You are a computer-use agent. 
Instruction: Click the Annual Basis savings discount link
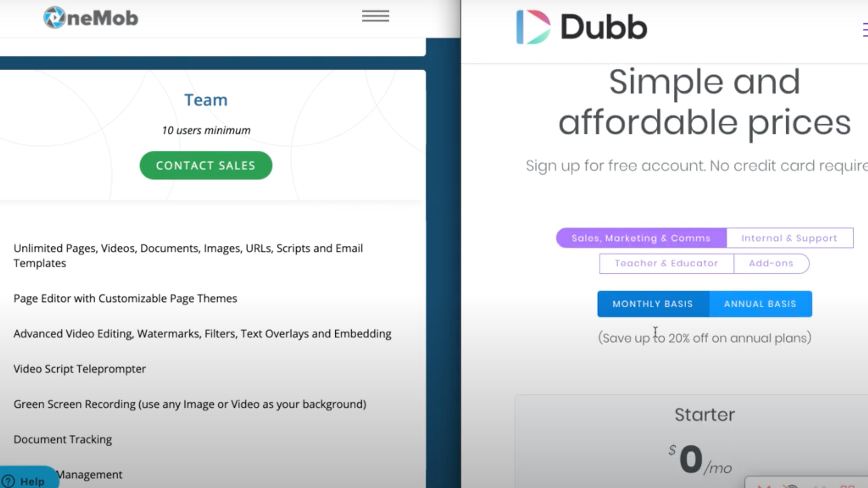point(704,337)
